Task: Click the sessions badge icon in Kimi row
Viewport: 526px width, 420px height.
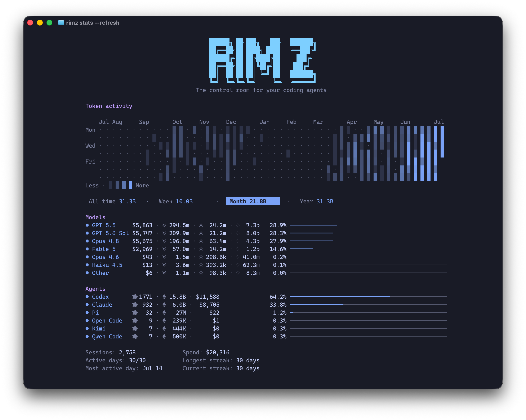Action: click(x=135, y=329)
